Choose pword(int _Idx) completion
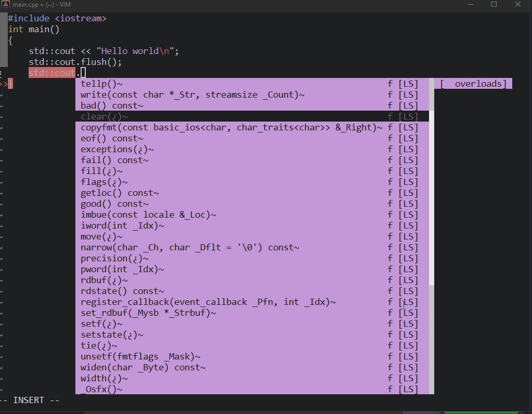Viewport: 532px width, 414px height. click(x=252, y=269)
